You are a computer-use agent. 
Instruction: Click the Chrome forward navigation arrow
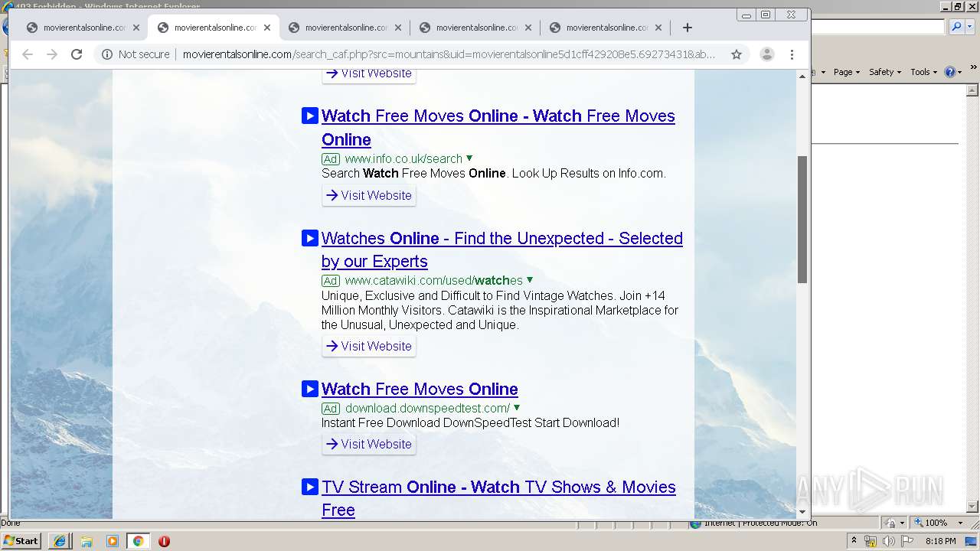52,54
